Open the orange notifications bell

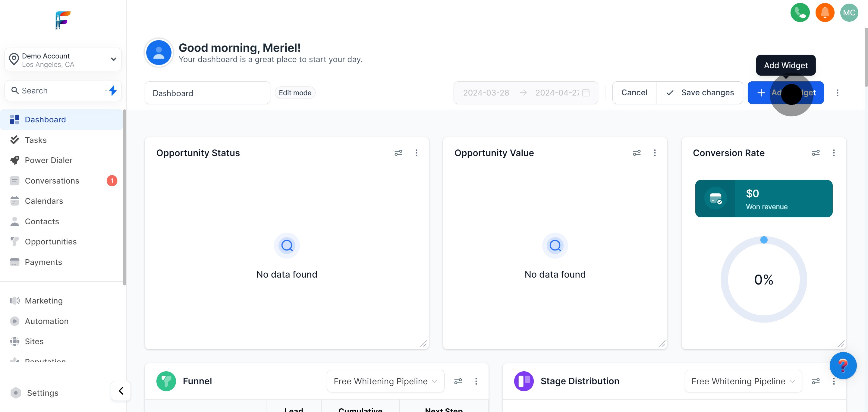(x=825, y=13)
